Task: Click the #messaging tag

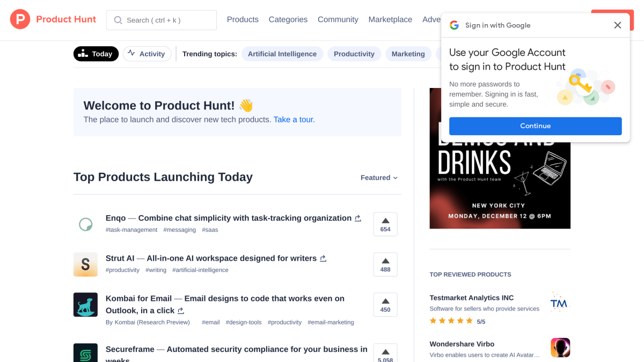Action: tap(180, 230)
